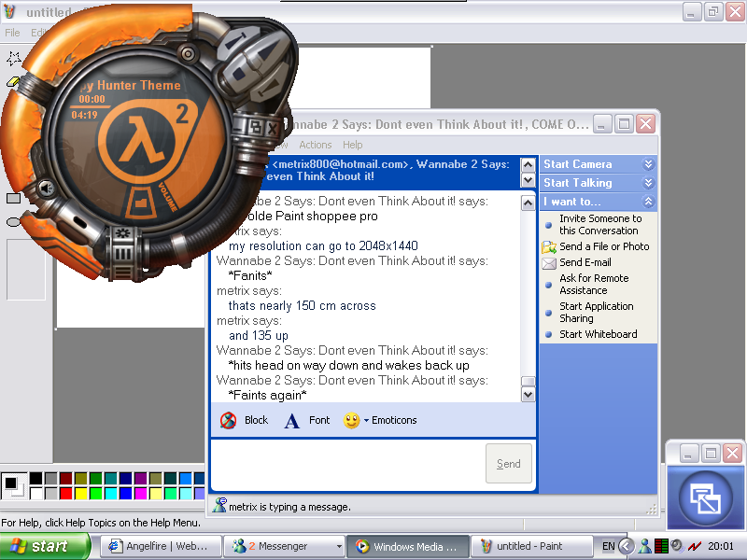Click the Send E-mail envelope icon
Image resolution: width=747 pixels, height=560 pixels.
[x=549, y=262]
